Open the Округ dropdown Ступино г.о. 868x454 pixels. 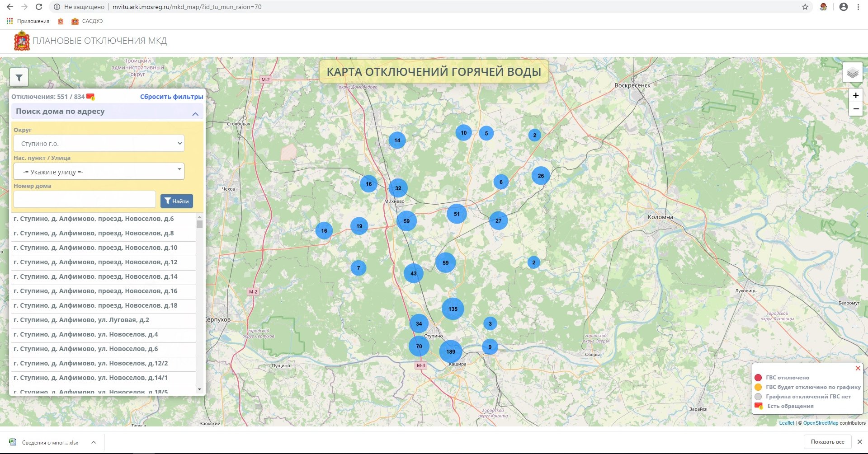click(99, 143)
